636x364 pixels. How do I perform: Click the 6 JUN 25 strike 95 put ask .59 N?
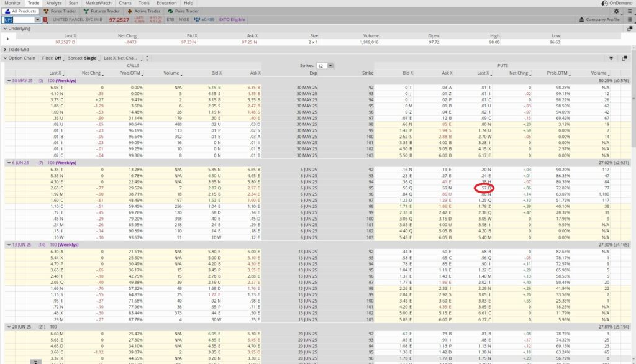447,188
